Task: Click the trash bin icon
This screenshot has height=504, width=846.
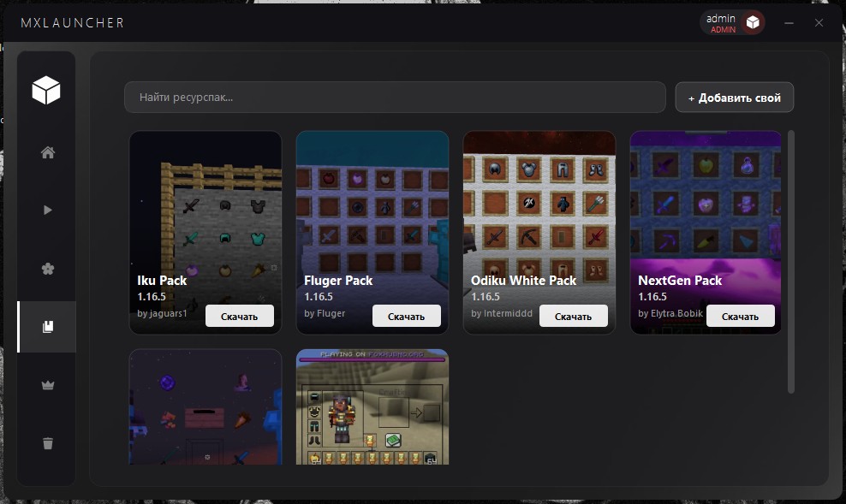Action: coord(48,442)
